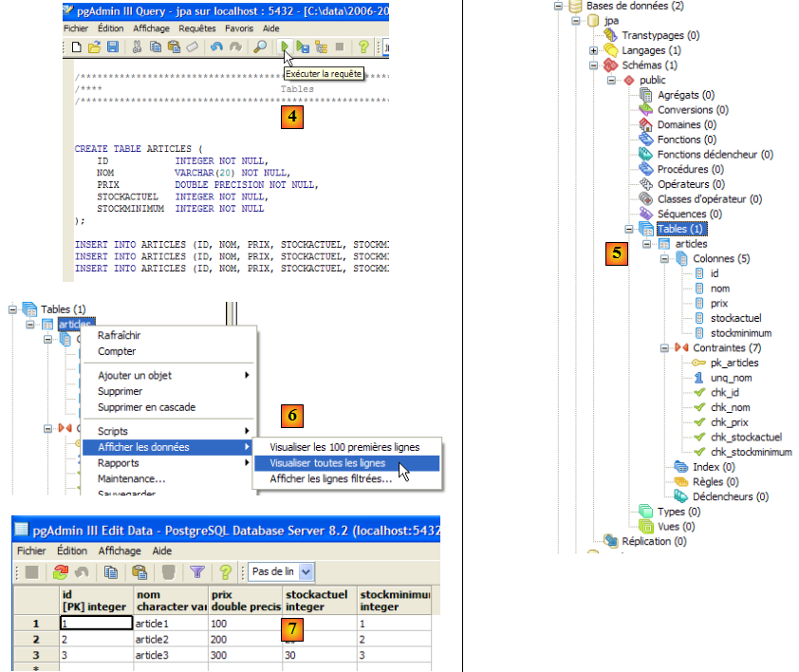Click the filter funnel icon in Edit Data
Screen dimensions: 799x672
(197, 572)
